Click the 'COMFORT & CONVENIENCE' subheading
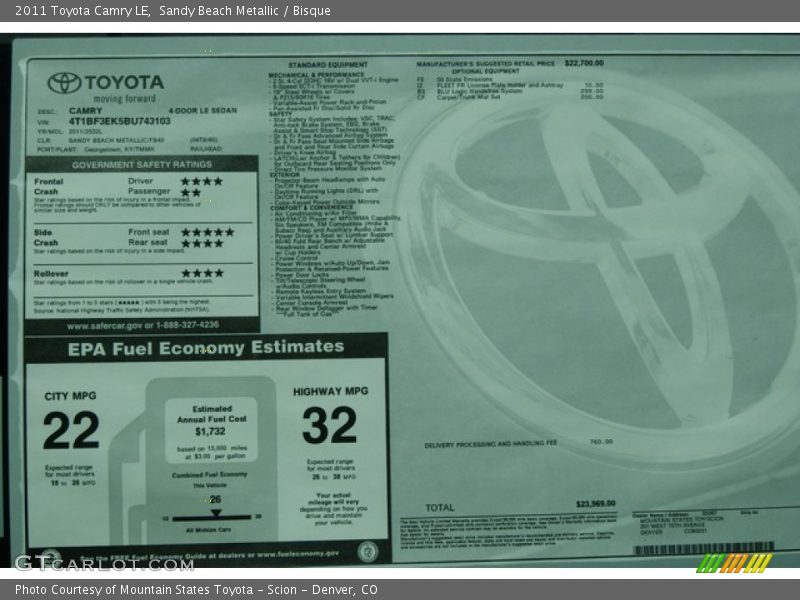This screenshot has width=800, height=600. 312,208
